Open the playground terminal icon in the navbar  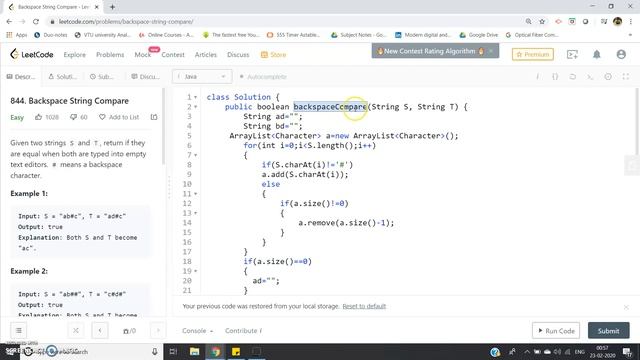pos(572,54)
